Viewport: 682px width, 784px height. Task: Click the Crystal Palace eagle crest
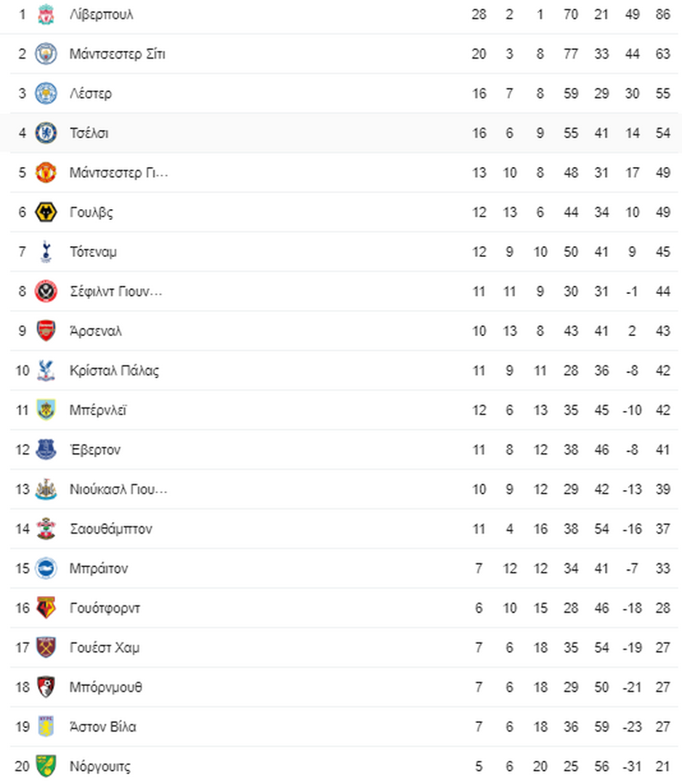(46, 370)
